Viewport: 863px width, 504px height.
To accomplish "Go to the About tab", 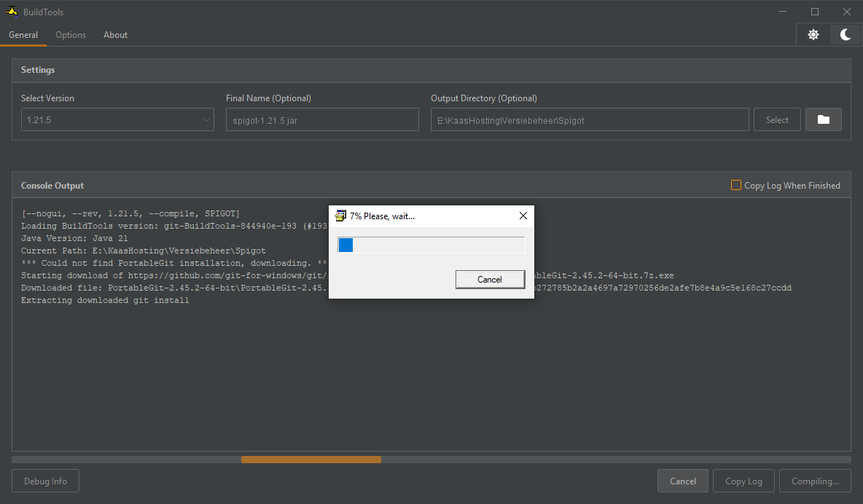I will click(115, 35).
